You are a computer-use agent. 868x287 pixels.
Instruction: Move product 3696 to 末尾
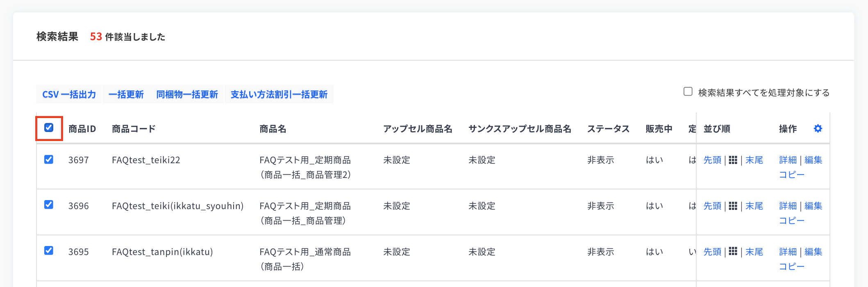pos(754,206)
